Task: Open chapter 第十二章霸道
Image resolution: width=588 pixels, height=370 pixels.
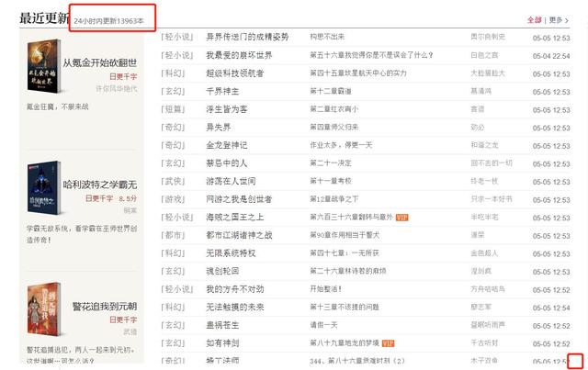Action: click(x=331, y=91)
